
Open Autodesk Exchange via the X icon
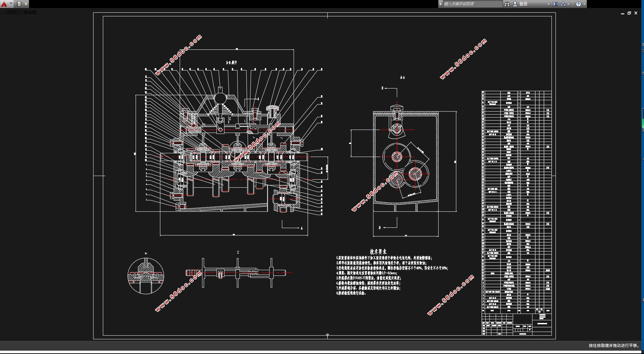pos(555,4)
